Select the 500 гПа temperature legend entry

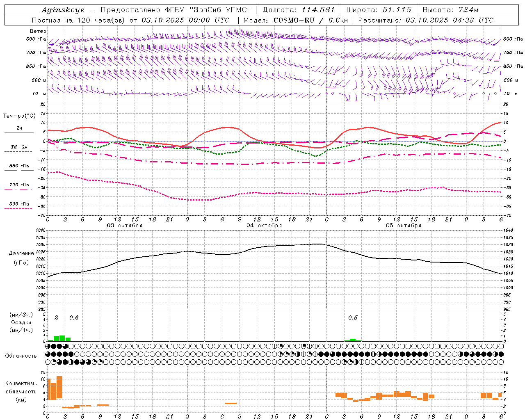pyautogui.click(x=19, y=204)
